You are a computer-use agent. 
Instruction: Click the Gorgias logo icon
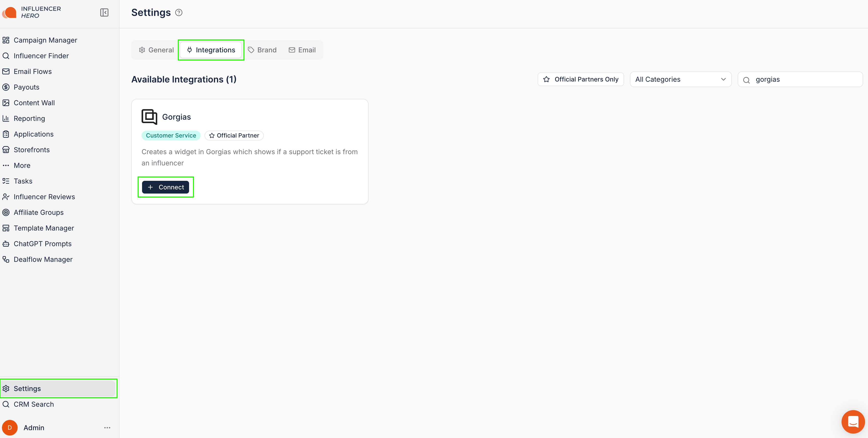pyautogui.click(x=149, y=117)
